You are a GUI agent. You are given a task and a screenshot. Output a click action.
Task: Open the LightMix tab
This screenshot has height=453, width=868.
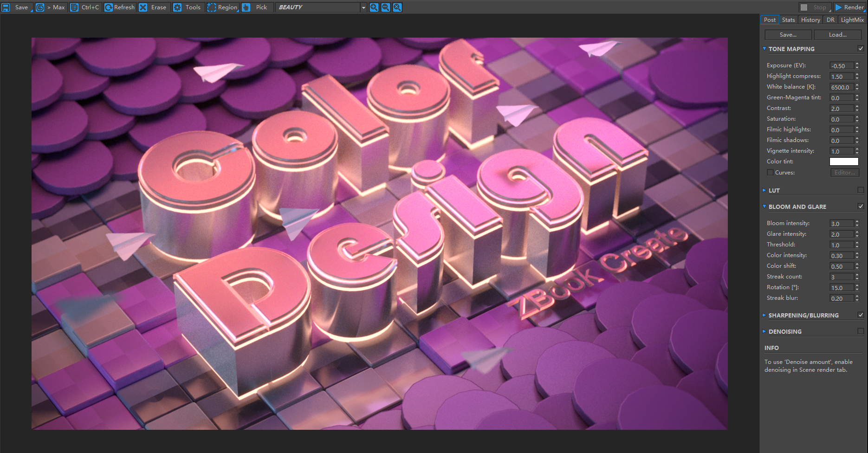click(x=852, y=20)
